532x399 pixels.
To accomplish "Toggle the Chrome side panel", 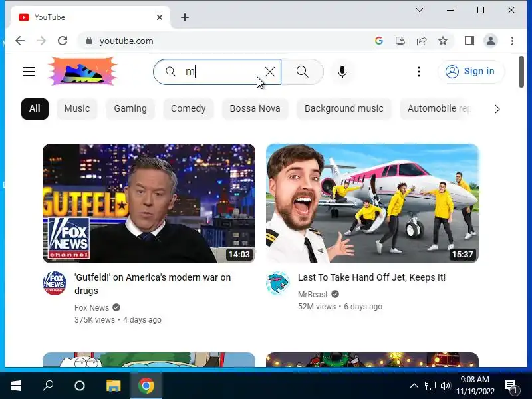I will (x=469, y=41).
